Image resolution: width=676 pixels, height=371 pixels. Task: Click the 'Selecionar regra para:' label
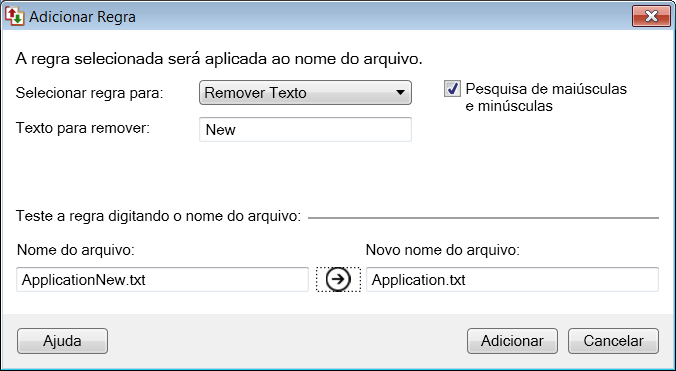click(90, 93)
